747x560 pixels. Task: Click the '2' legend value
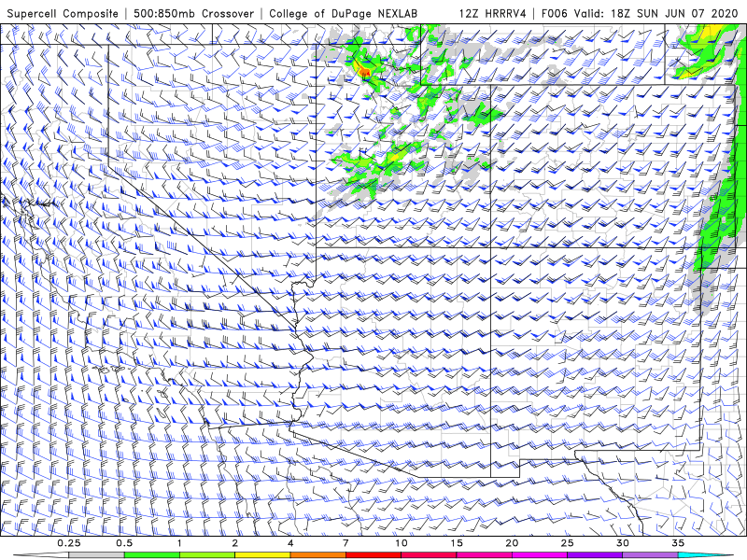click(235, 543)
